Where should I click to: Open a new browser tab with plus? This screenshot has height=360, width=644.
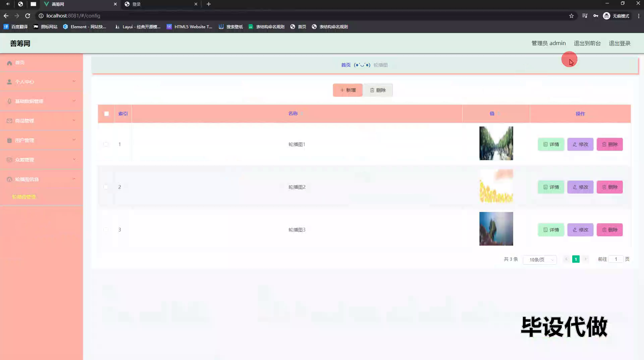209,4
